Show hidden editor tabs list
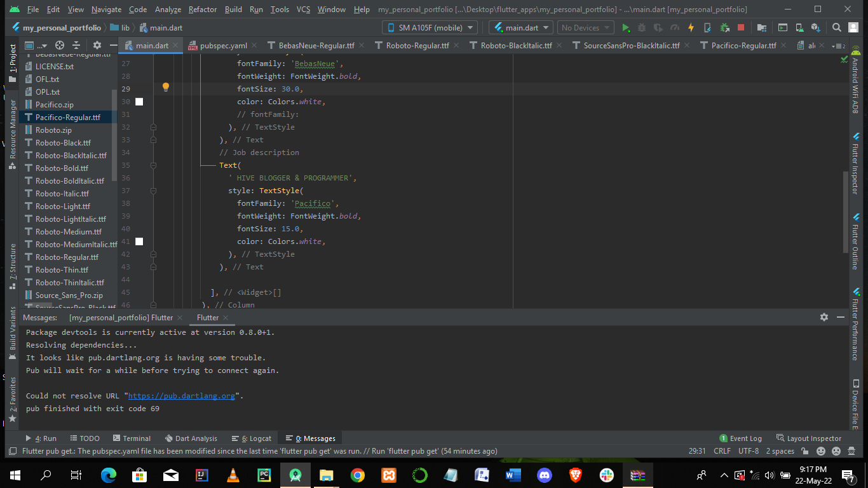868x488 pixels. pyautogui.click(x=839, y=46)
